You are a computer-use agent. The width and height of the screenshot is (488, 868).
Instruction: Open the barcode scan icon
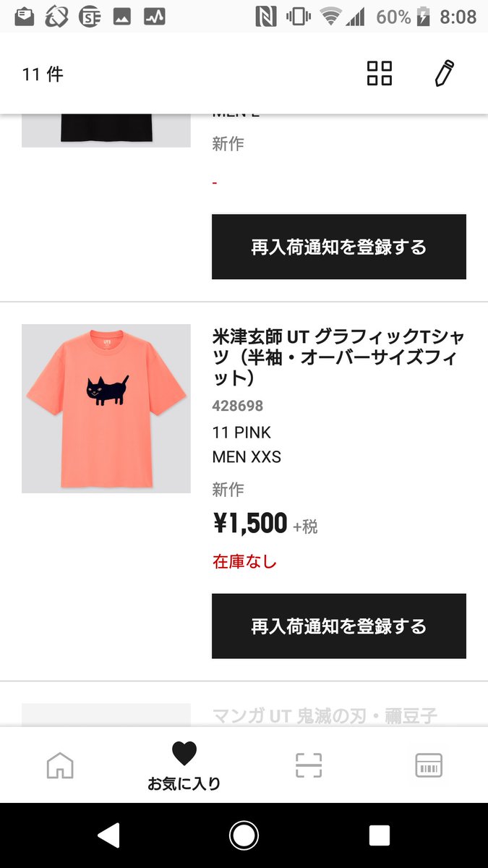309,765
